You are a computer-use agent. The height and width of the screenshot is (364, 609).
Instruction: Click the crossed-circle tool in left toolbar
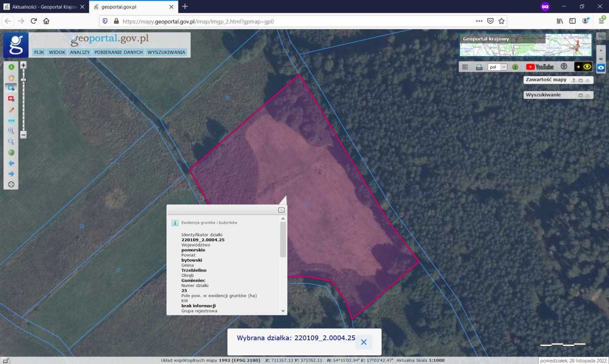pos(11,184)
